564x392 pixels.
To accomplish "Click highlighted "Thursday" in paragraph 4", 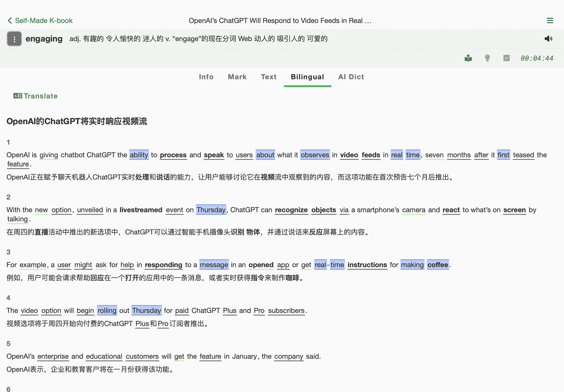I will [146, 311].
